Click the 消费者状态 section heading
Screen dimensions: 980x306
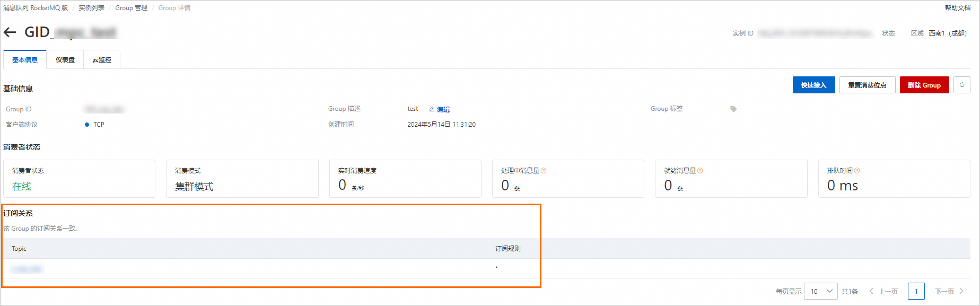tap(22, 147)
